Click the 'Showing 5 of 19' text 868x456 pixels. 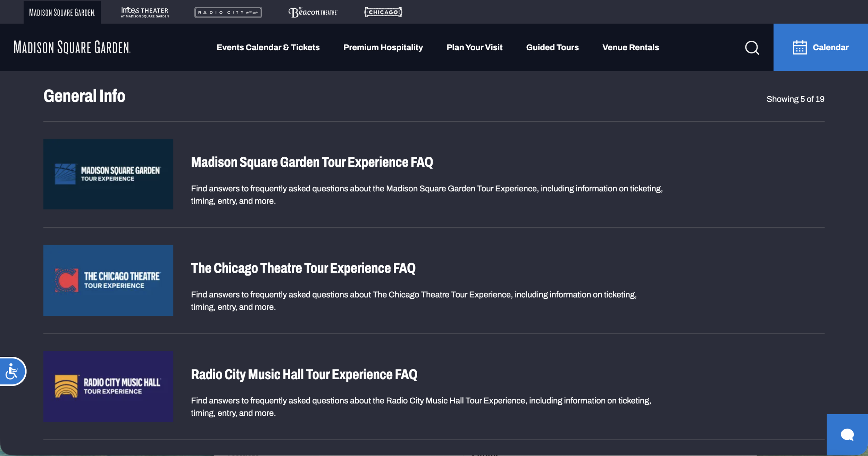click(x=795, y=99)
